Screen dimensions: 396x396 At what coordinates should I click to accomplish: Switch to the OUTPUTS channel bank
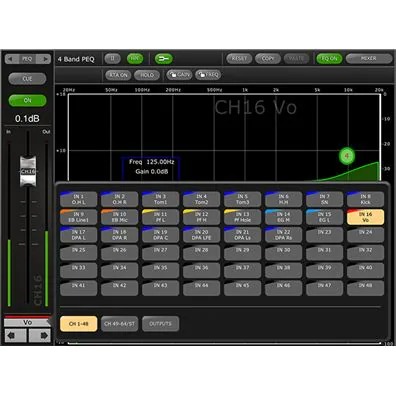[x=160, y=324]
